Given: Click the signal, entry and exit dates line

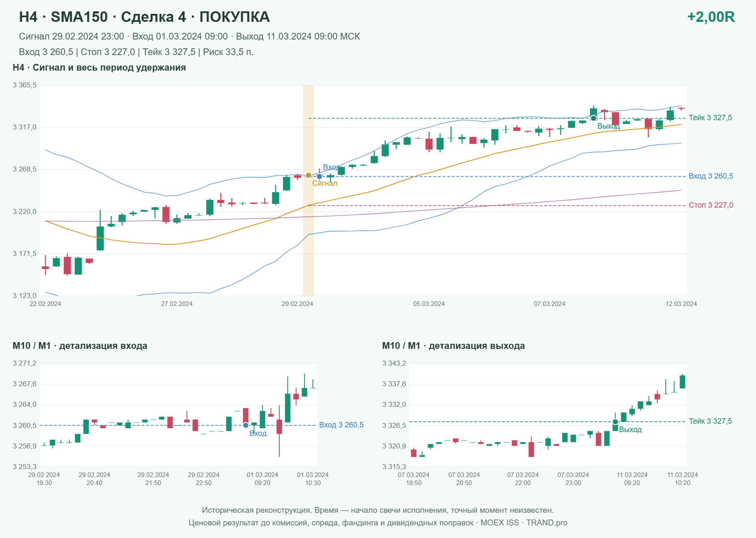Looking at the screenshot, I should pyautogui.click(x=189, y=37).
